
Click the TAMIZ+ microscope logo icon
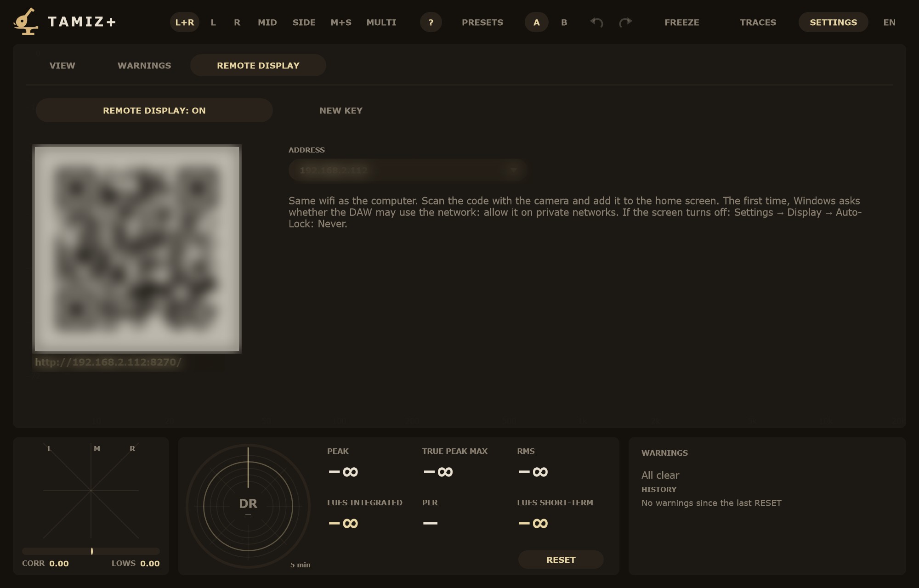(x=25, y=21)
